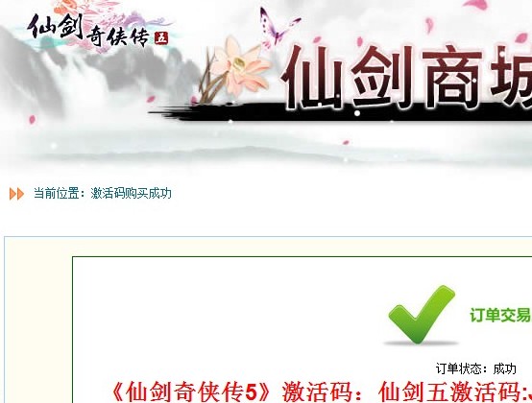Click the 当前位置 breadcrumb label

pos(56,194)
